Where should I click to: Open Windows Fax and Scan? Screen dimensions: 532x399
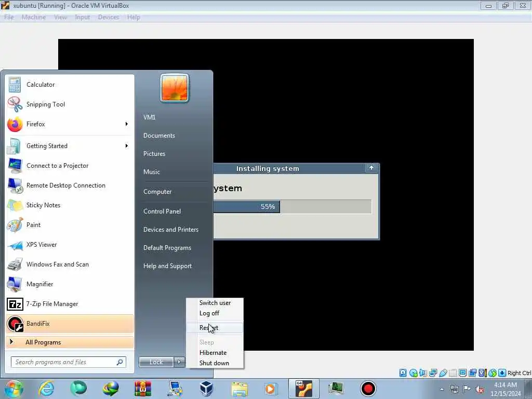pos(70,264)
